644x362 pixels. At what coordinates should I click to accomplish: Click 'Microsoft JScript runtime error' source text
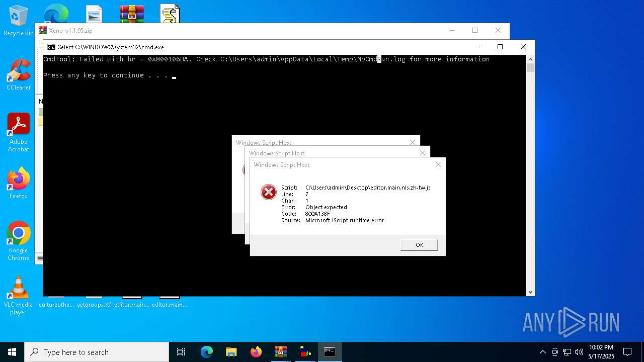(x=345, y=220)
